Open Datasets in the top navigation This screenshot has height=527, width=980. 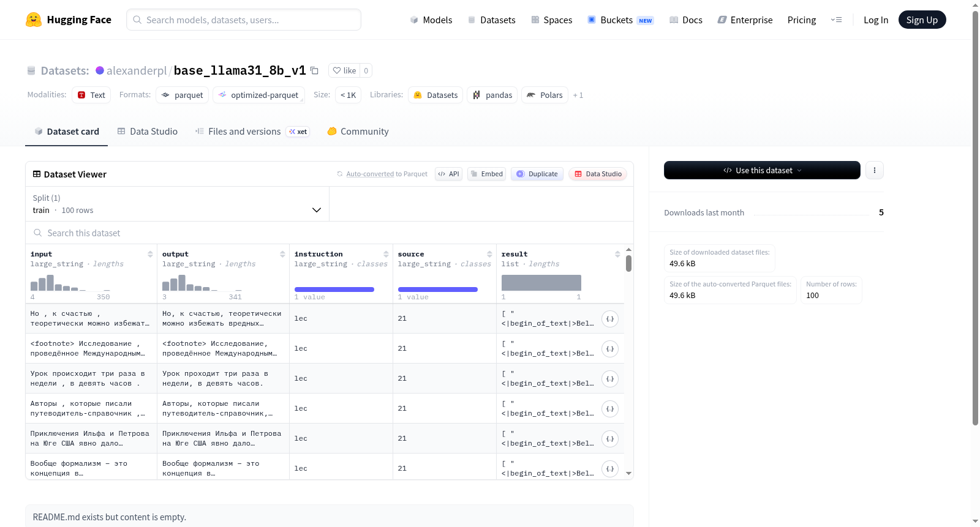pos(491,20)
